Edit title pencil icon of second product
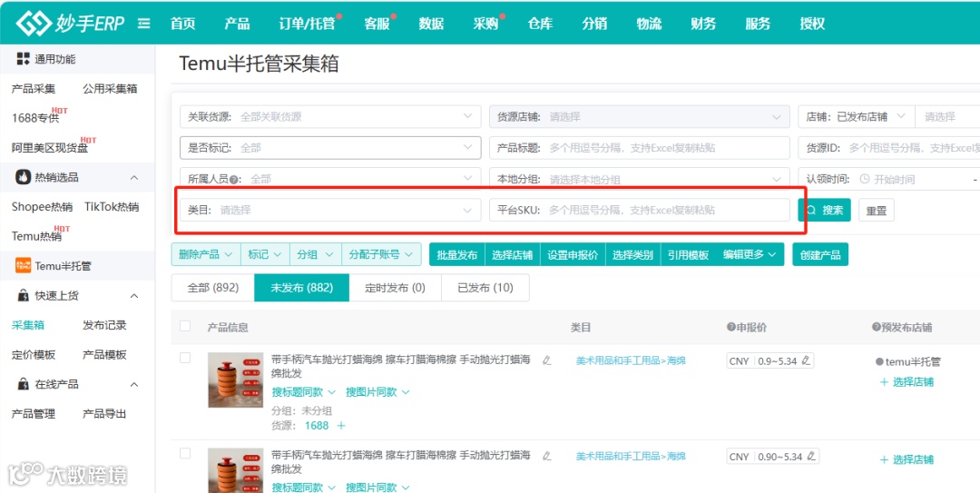Viewport: 980px width, 493px height. click(547, 456)
